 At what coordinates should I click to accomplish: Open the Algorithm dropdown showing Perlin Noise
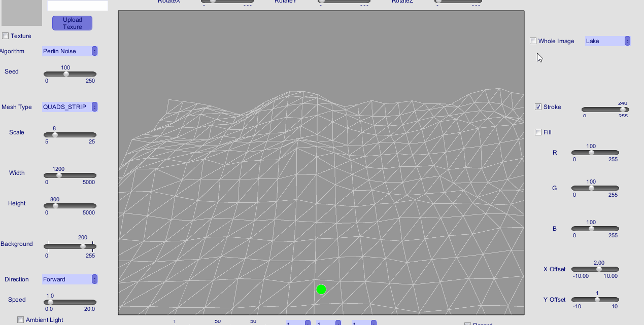click(70, 51)
